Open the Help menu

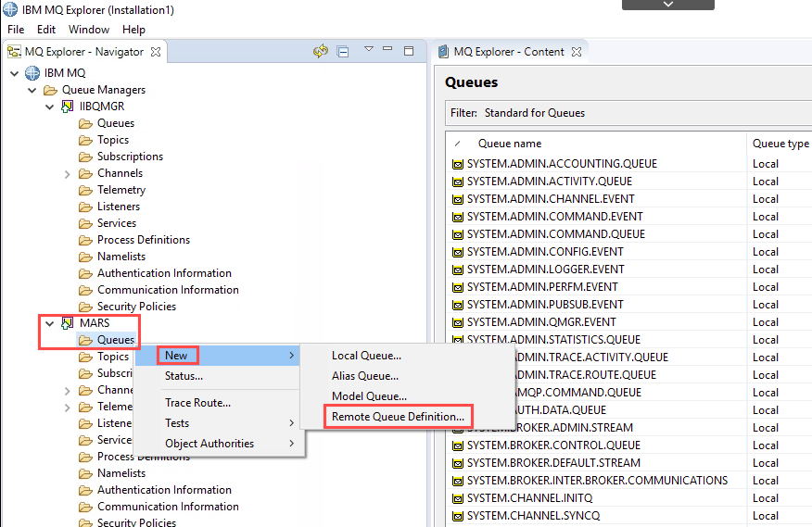[x=133, y=30]
